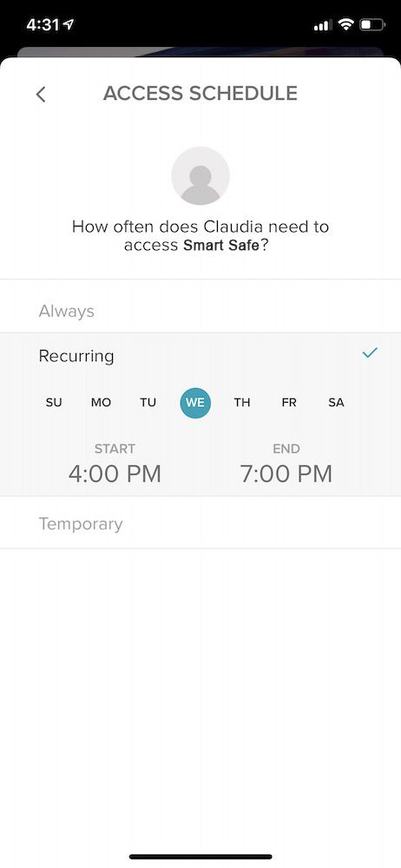Select the Temporary access option
The width and height of the screenshot is (401, 868).
[200, 523]
